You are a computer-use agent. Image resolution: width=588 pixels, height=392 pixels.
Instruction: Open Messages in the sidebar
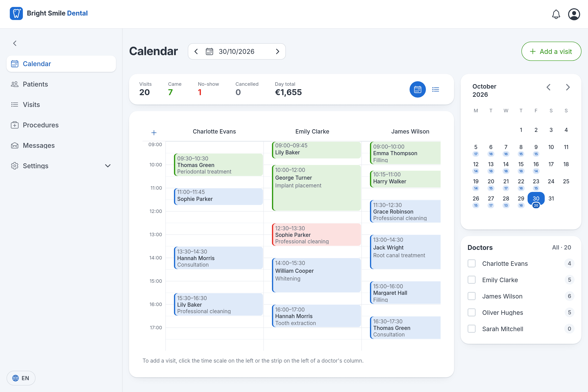(61, 146)
